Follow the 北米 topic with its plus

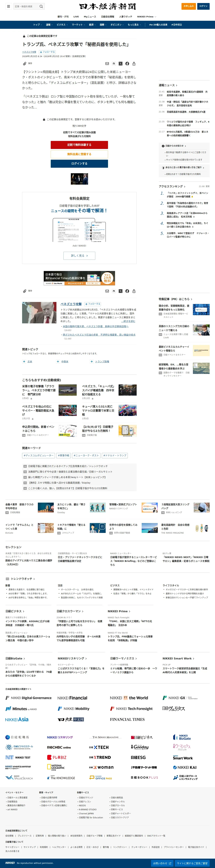(24, 361)
